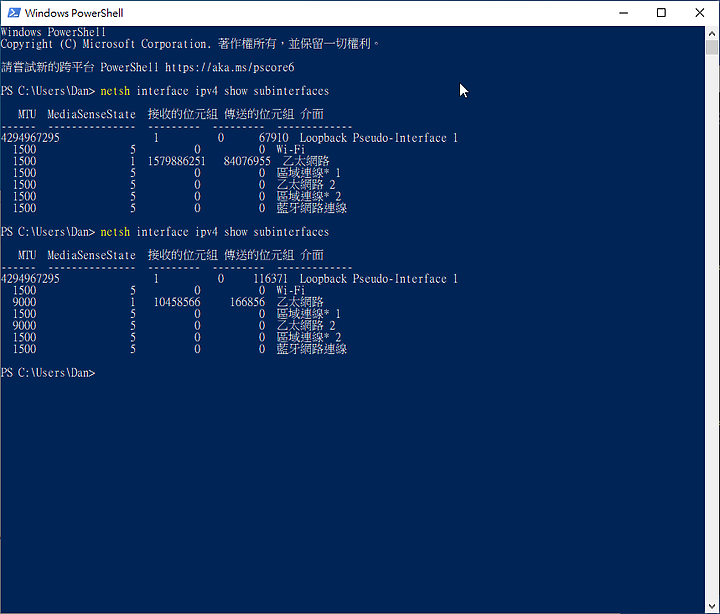Click the first table's MediaSenseState header
Image resolution: width=720 pixels, height=614 pixels.
pos(91,114)
